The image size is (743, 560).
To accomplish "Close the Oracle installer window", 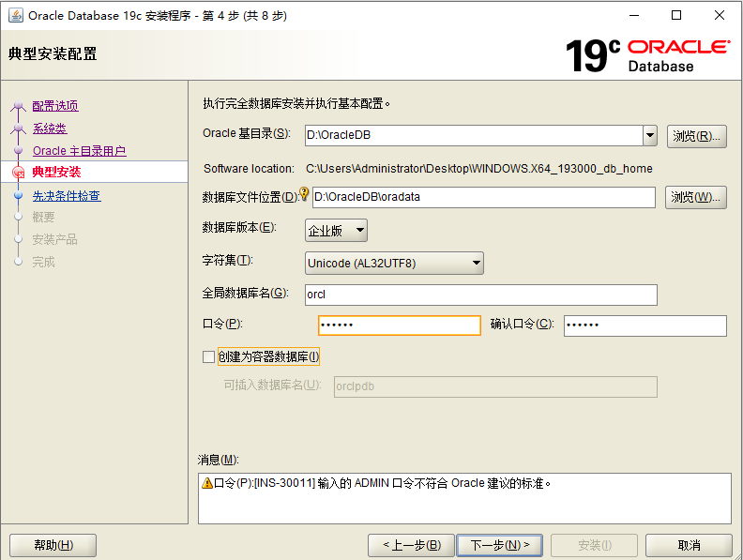I will click(720, 15).
